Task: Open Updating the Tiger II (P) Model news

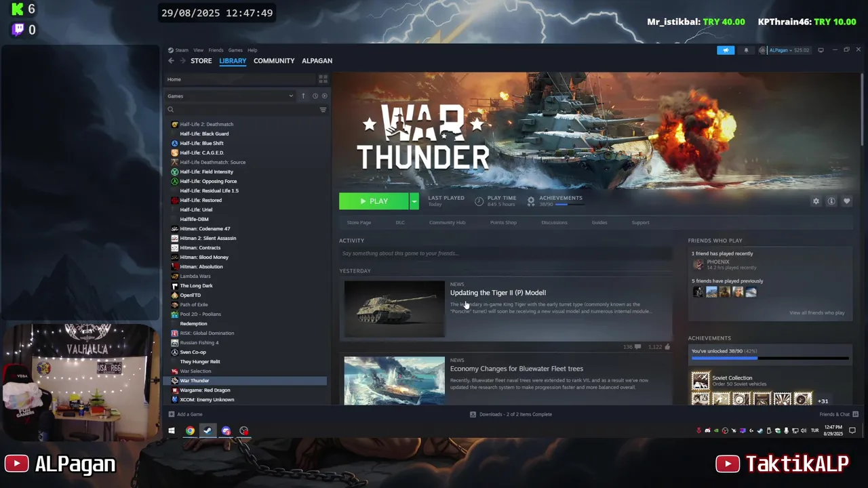Action: coord(498,293)
